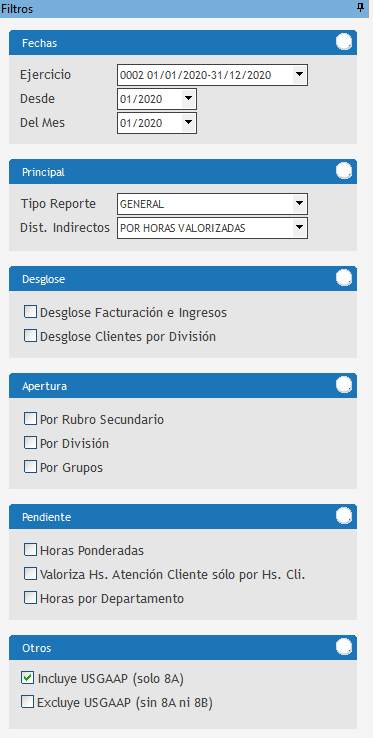Collapse the Pendiente section with its circle icon
This screenshot has height=738, width=373.
tap(344, 516)
